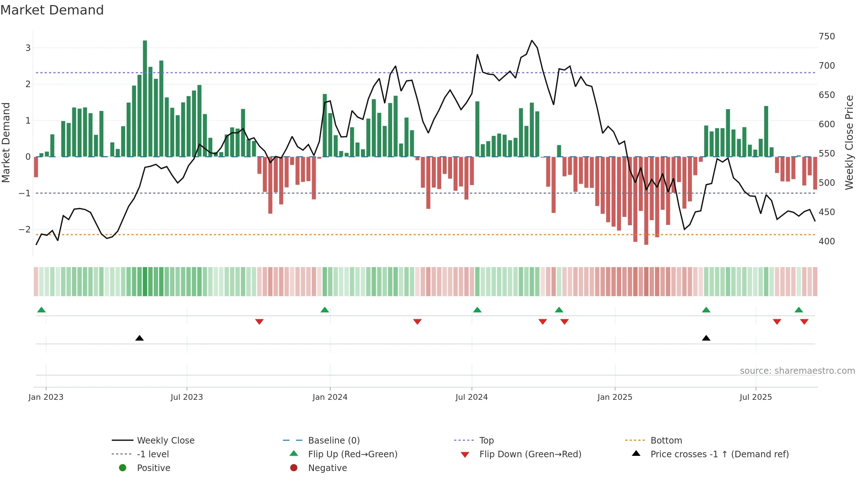Click the green flip-up marker just before Jan 2024

coord(325,310)
